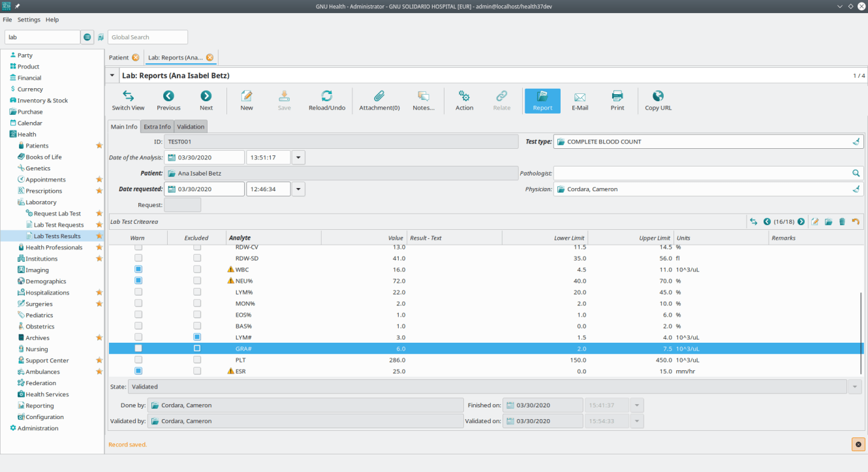The image size is (868, 472).
Task: Open the bookmarks icon beside the search box
Action: 99,37
